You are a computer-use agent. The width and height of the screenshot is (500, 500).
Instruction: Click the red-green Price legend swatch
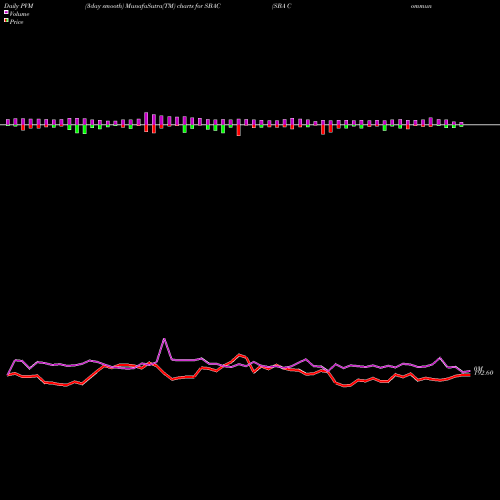(6, 21)
